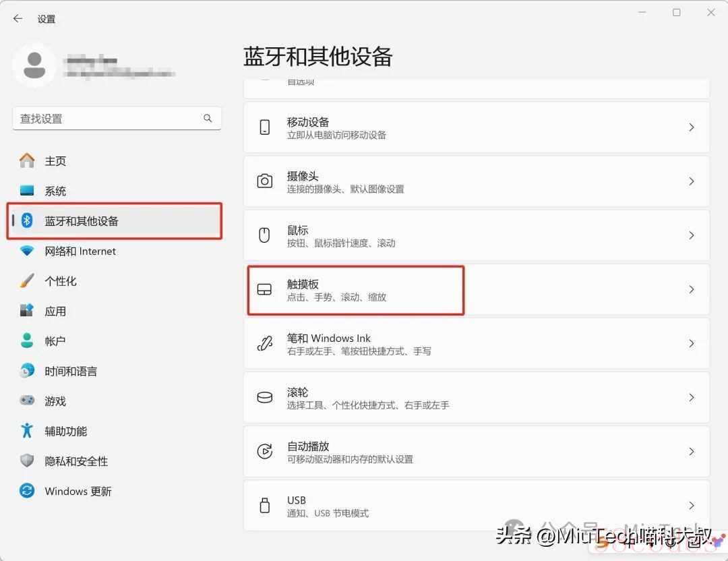Click description 按钮、鼠标指针速度、滚动
The image size is (728, 561).
pos(341,243)
